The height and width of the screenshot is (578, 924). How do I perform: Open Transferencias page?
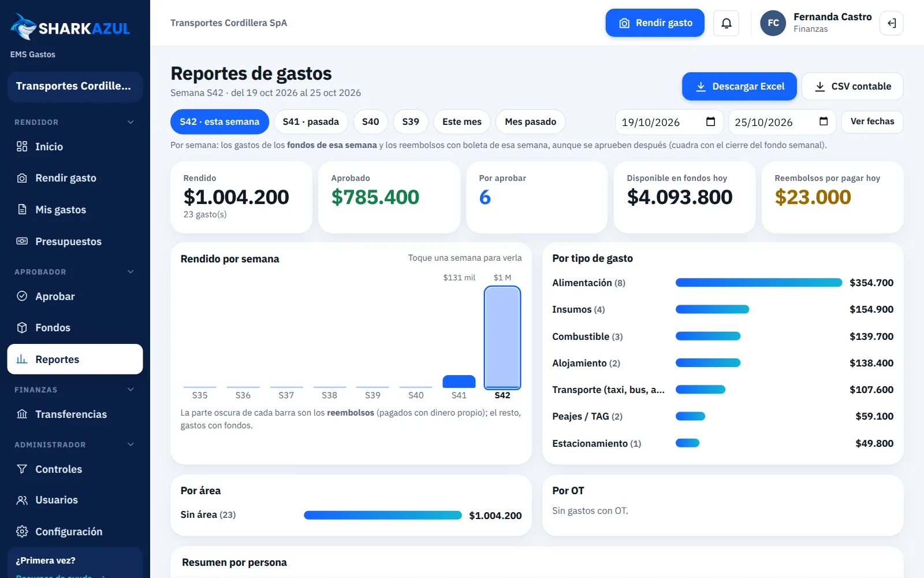(75, 414)
